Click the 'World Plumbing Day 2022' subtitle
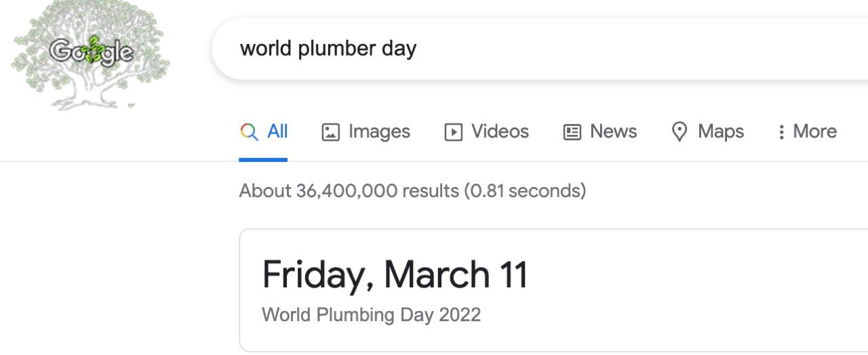 click(x=371, y=315)
